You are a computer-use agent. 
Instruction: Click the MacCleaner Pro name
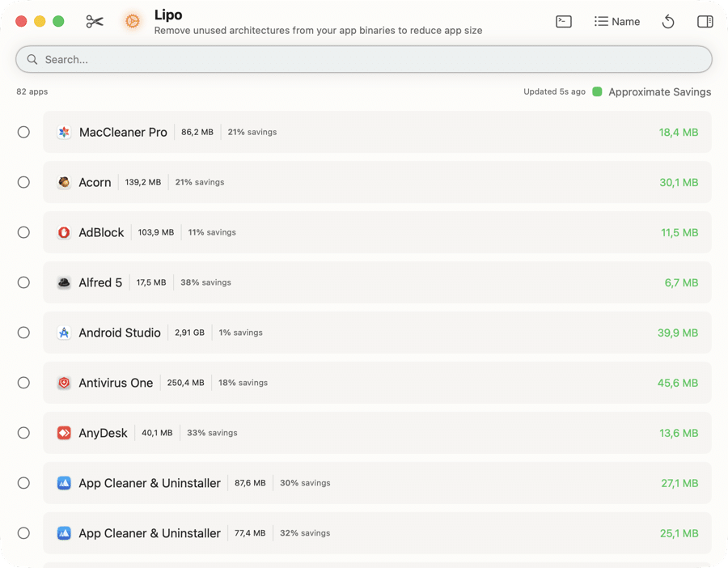pyautogui.click(x=123, y=133)
